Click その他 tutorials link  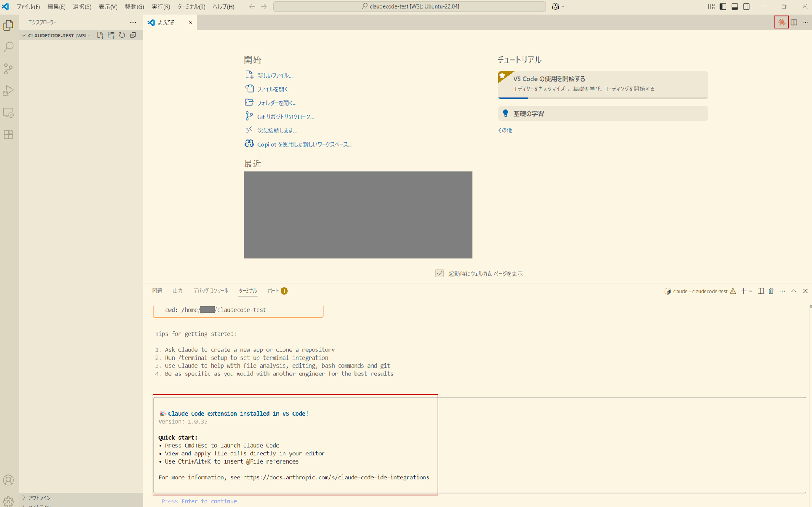(x=507, y=130)
